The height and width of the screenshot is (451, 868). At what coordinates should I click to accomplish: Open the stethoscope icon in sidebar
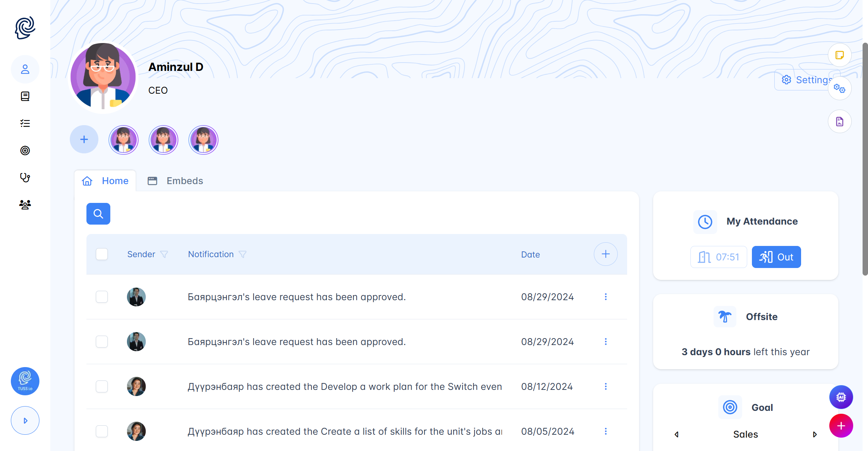coord(25,178)
